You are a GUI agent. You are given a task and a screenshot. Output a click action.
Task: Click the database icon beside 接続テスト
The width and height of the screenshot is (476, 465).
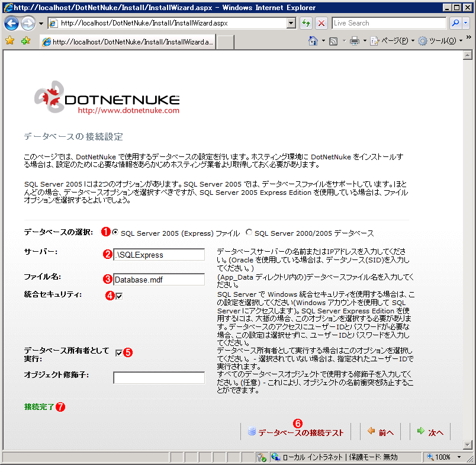[252, 431]
